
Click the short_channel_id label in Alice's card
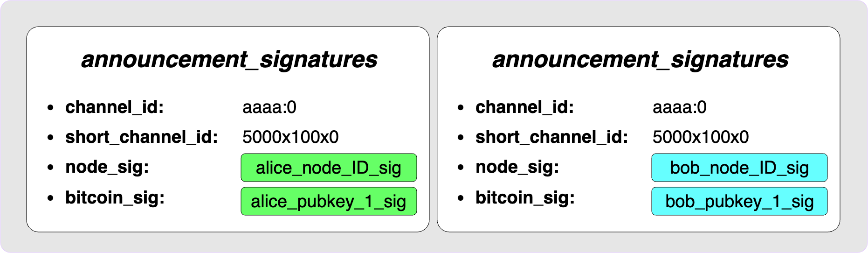point(142,137)
